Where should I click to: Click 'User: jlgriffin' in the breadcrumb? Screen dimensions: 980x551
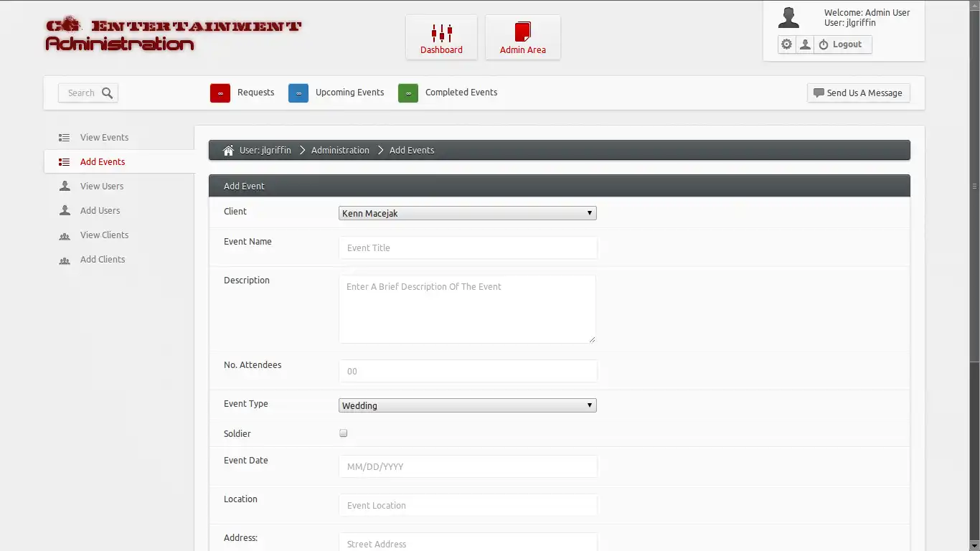[x=265, y=151]
